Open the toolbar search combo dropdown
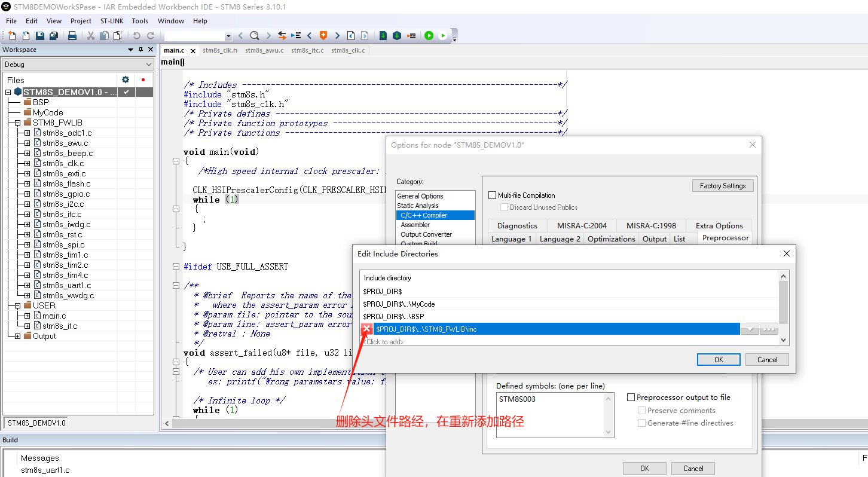This screenshot has width=868, height=477. [228, 36]
